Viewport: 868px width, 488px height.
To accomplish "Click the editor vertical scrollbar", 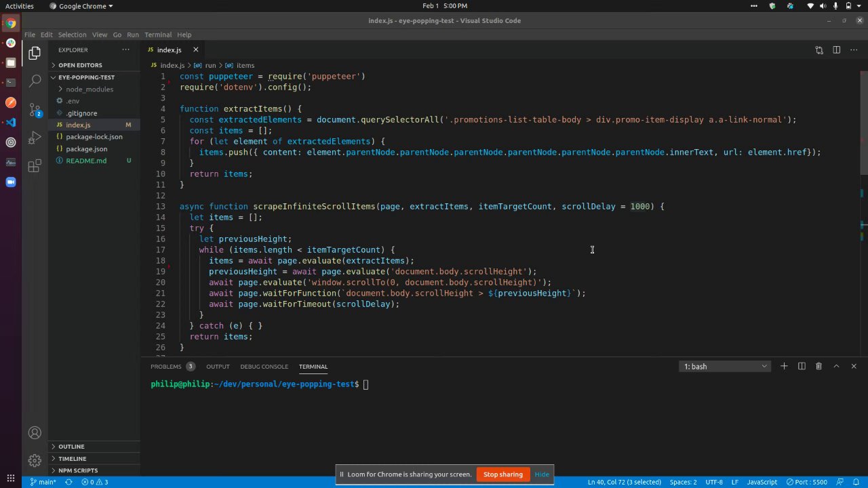I will tap(863, 122).
